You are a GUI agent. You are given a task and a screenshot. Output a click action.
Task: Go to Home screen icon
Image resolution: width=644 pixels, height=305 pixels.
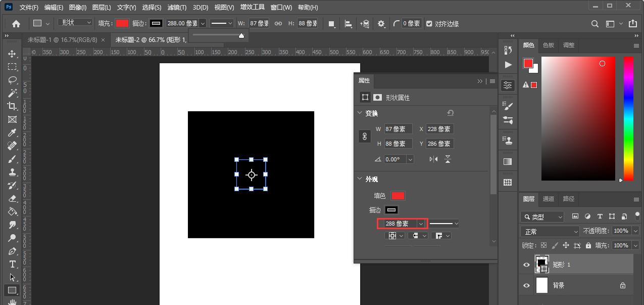coord(16,23)
